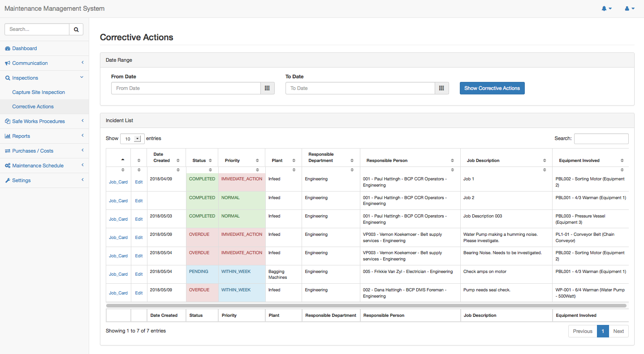The width and height of the screenshot is (644, 354).
Task: Expand the Communication menu
Action: pyautogui.click(x=30, y=63)
